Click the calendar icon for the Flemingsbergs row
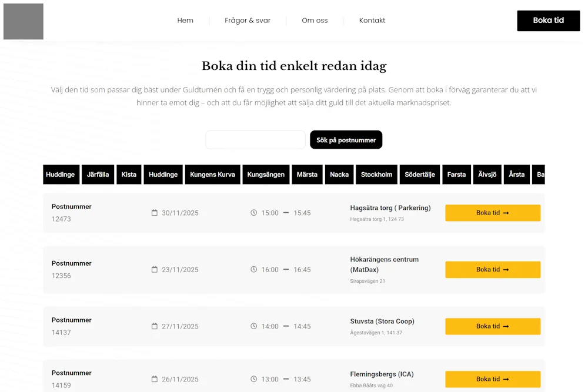Screen dimensions: 588x392 coord(153,379)
